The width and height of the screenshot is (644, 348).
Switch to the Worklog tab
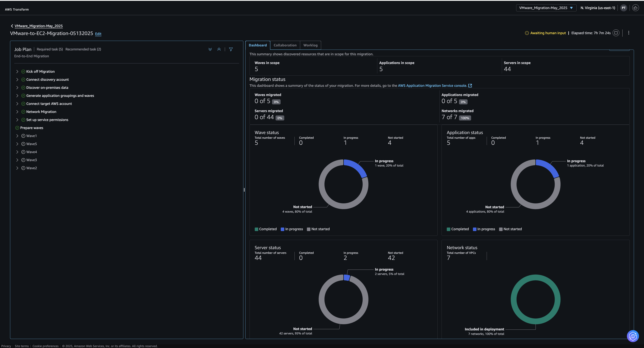(310, 45)
